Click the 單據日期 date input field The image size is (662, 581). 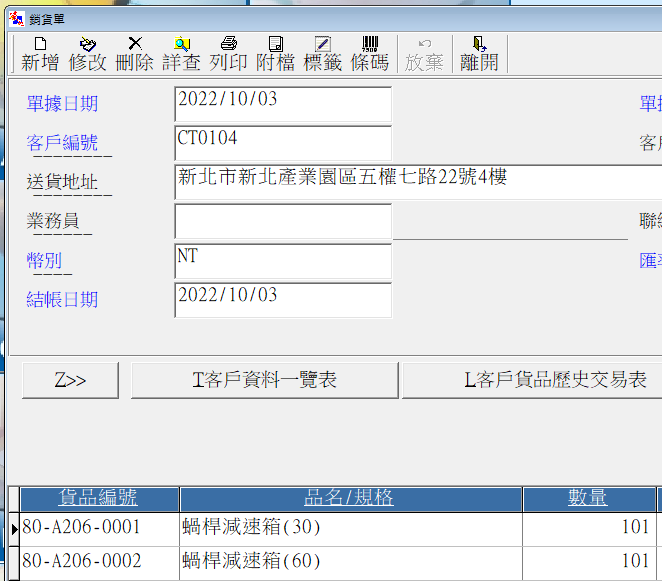coord(282,104)
